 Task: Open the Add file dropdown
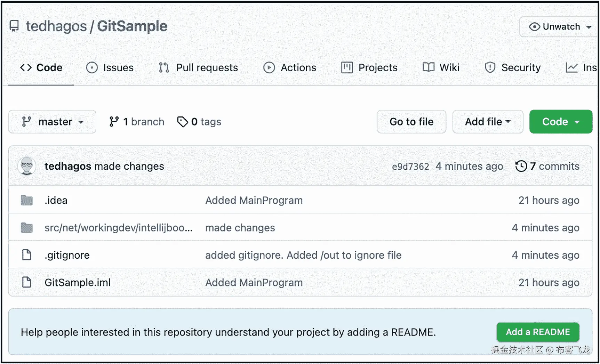coord(488,122)
